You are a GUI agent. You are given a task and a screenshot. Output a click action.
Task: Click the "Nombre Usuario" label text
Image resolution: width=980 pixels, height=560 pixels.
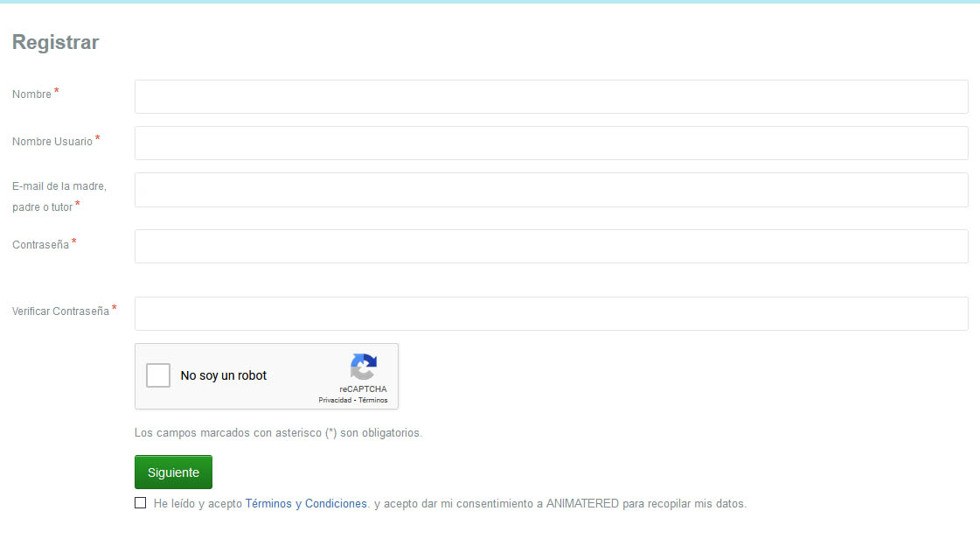coord(52,142)
